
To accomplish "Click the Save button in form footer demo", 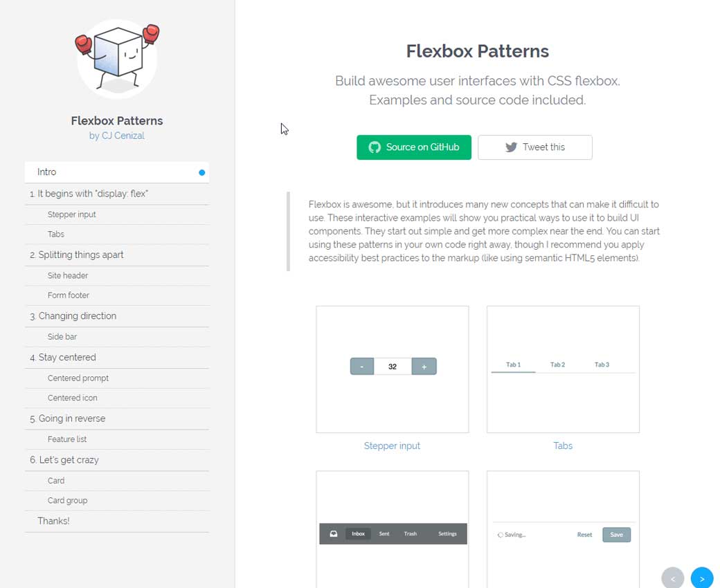I will tap(616, 535).
